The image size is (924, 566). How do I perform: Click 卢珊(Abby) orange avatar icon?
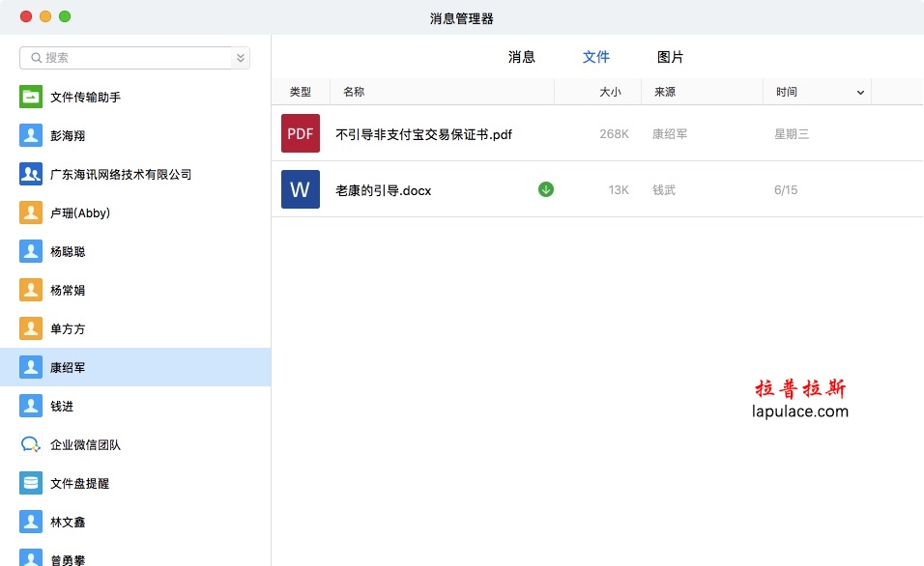click(31, 212)
